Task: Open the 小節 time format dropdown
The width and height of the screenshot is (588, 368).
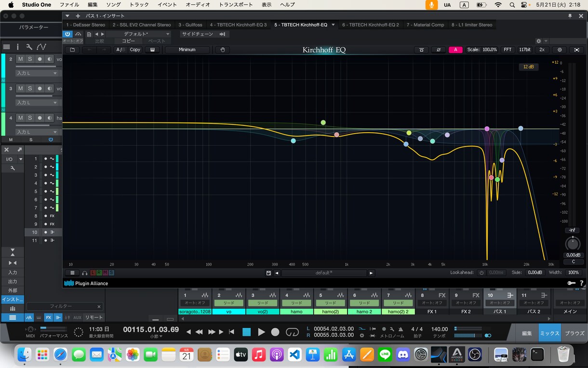Action: tap(155, 337)
